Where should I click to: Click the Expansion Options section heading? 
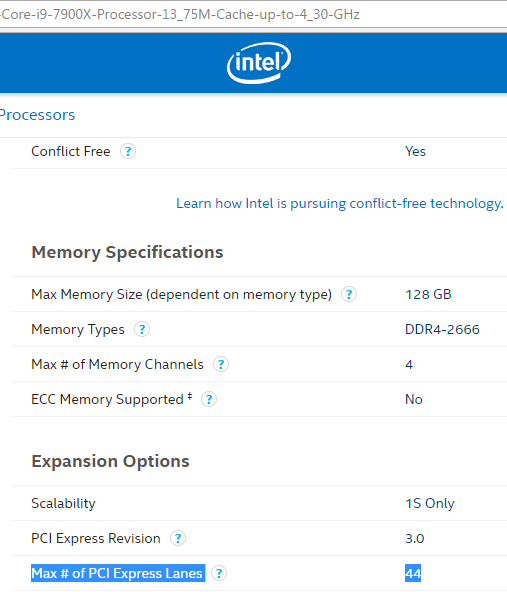(110, 461)
